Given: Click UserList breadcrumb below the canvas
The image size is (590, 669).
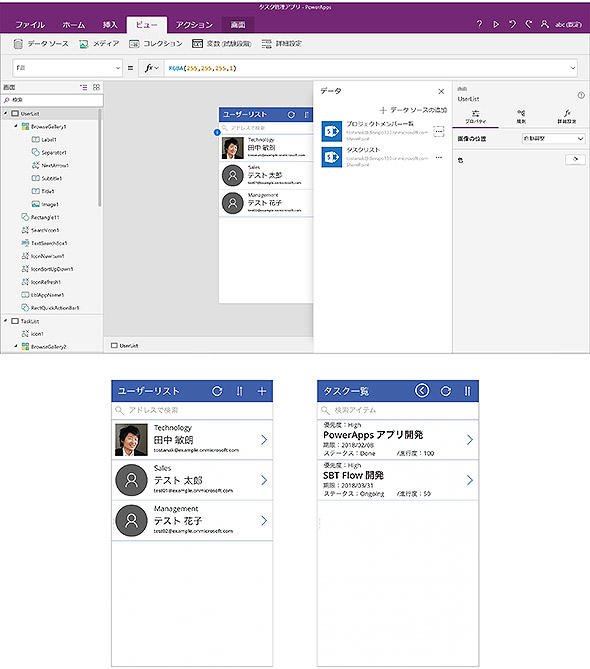Looking at the screenshot, I should (125, 346).
